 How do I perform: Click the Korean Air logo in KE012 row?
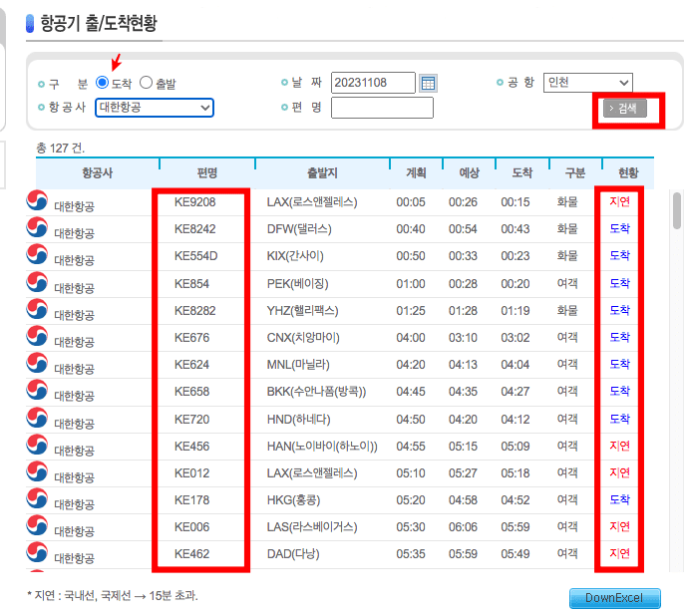click(x=37, y=472)
